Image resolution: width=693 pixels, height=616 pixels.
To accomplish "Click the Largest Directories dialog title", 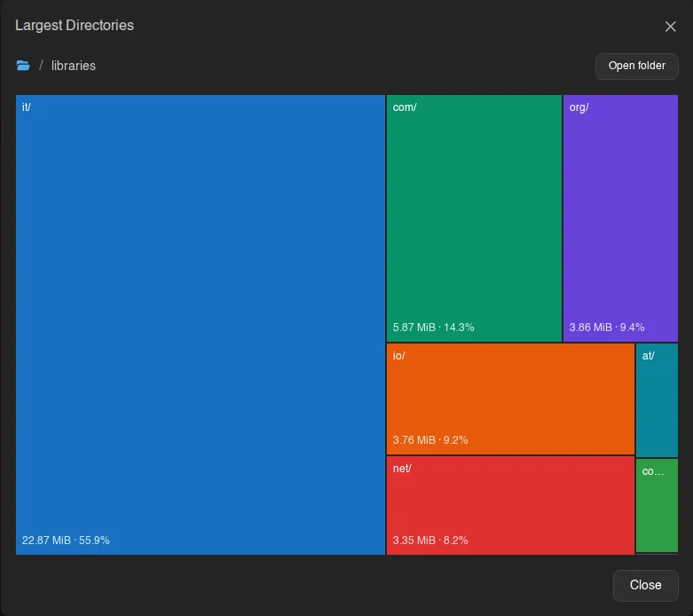I will tap(75, 25).
